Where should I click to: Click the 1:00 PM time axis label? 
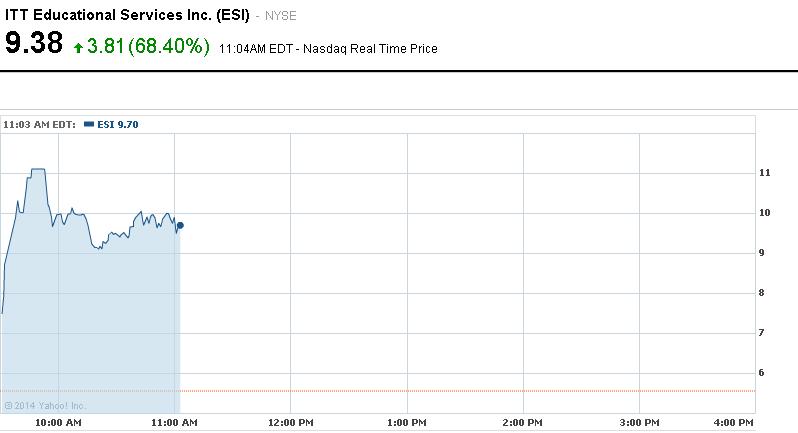[406, 423]
